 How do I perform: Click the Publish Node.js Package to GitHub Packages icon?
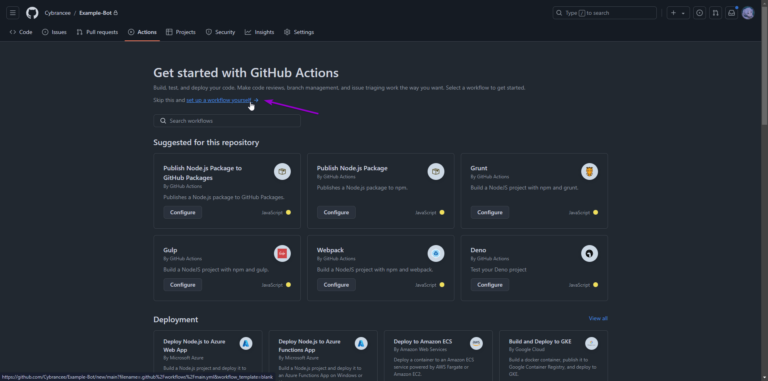[282, 172]
